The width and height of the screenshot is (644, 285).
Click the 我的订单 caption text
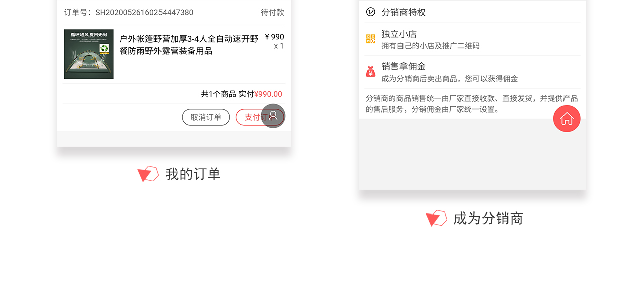tap(193, 174)
